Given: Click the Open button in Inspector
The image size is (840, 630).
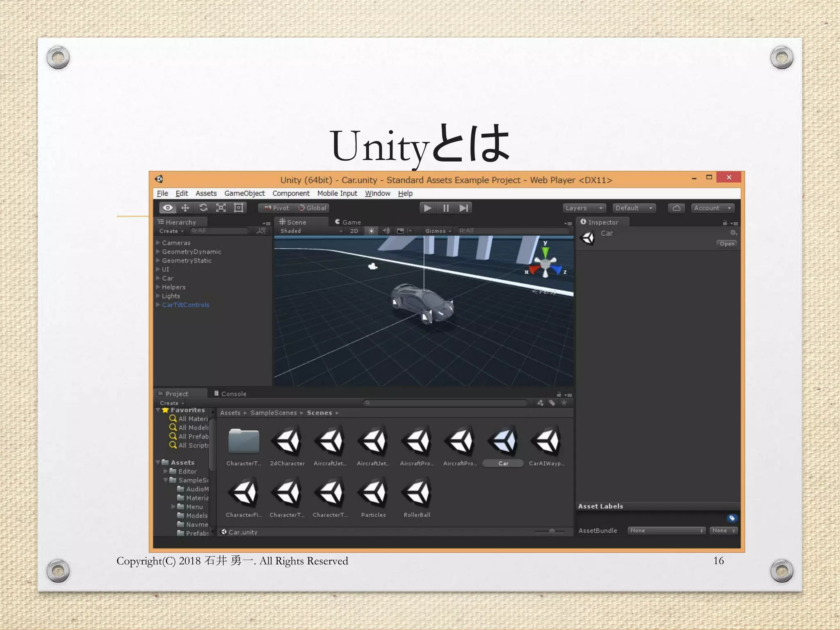Looking at the screenshot, I should [x=727, y=244].
